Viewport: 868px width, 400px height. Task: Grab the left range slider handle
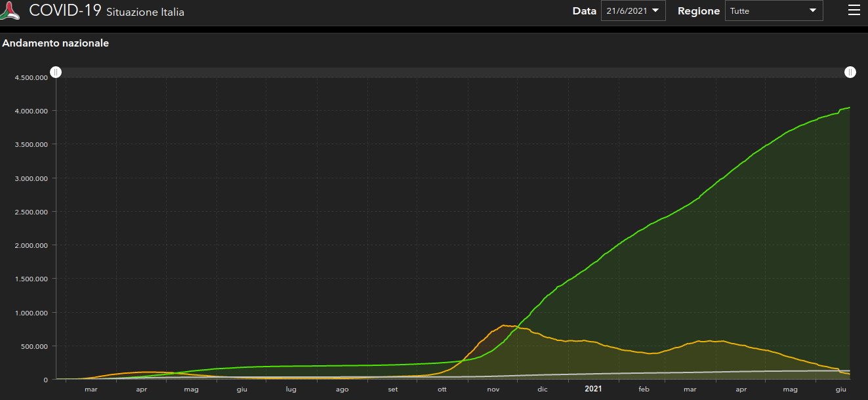click(56, 72)
